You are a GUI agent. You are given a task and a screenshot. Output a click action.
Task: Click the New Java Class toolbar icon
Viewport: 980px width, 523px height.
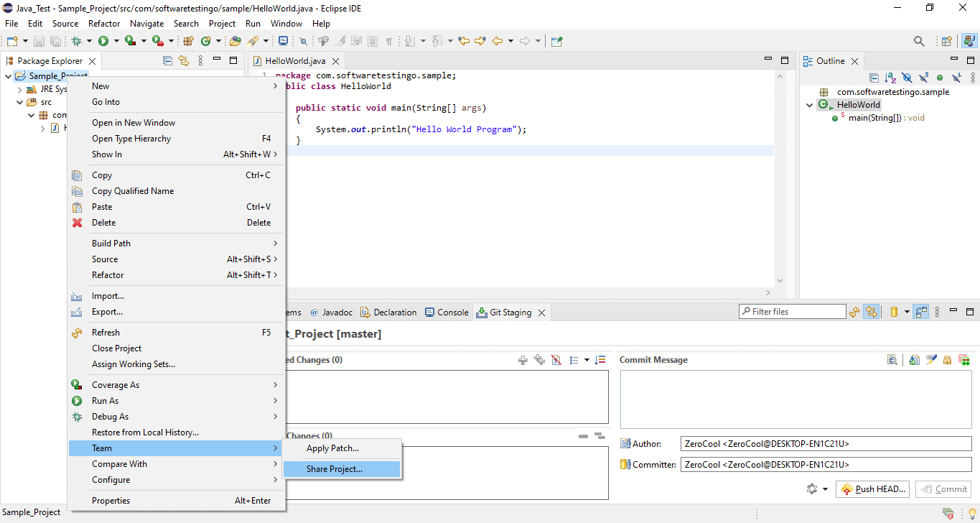click(x=206, y=41)
